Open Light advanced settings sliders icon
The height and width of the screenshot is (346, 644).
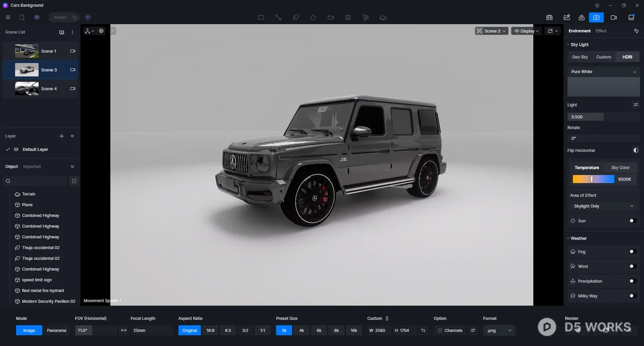(636, 105)
